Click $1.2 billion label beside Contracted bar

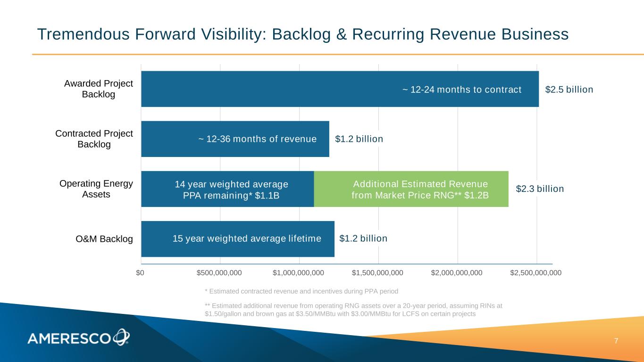tap(359, 139)
